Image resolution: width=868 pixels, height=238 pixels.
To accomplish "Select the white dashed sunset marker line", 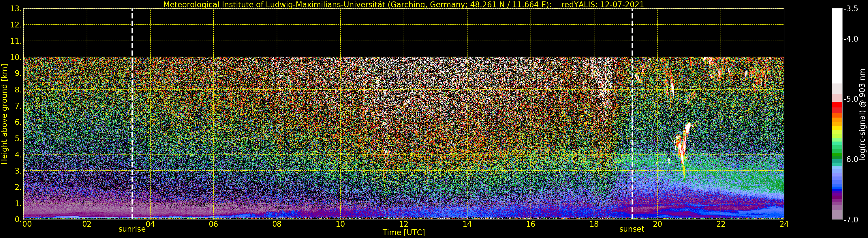I will (632, 114).
